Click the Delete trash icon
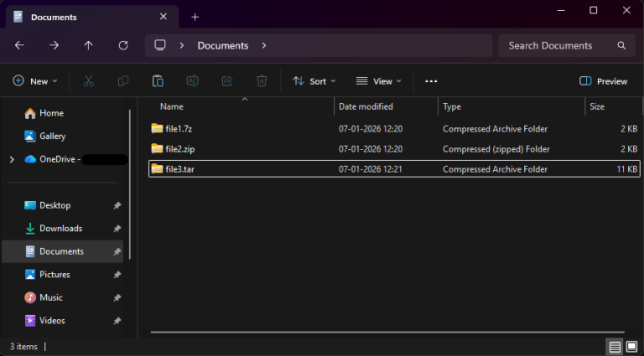This screenshot has height=356, width=644. tap(262, 81)
